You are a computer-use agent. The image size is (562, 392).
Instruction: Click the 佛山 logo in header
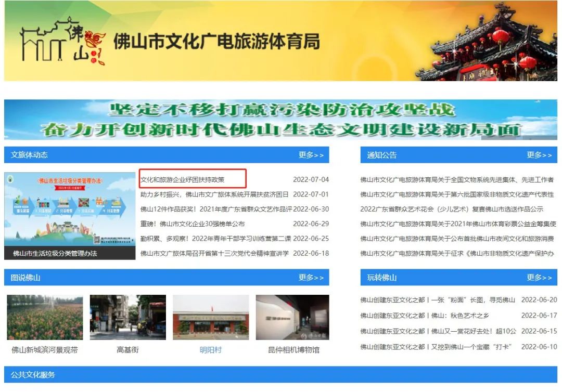click(62, 42)
